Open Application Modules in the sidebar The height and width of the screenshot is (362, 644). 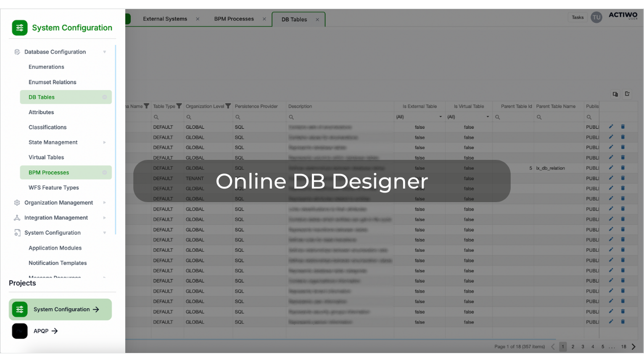tap(55, 248)
